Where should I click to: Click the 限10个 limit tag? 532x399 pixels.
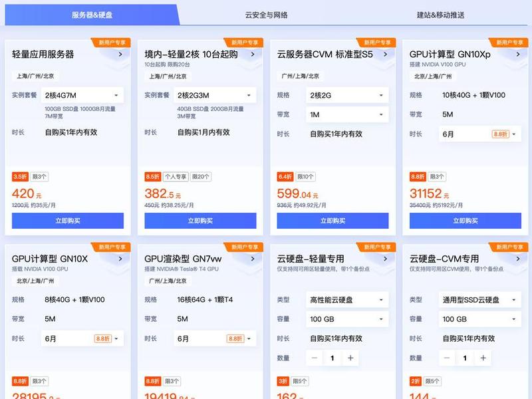coord(305,177)
